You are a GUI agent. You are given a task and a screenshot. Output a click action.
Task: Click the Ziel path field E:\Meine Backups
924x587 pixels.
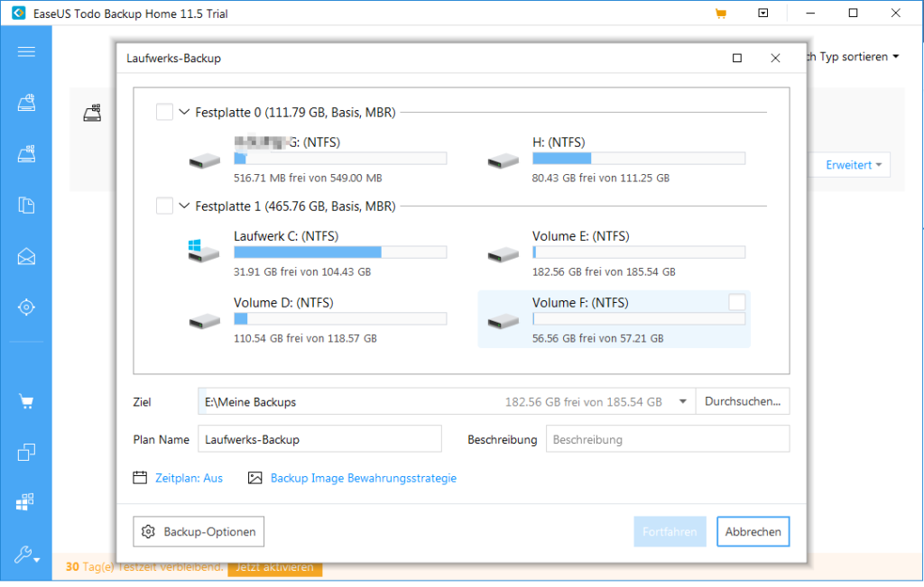[447, 401]
